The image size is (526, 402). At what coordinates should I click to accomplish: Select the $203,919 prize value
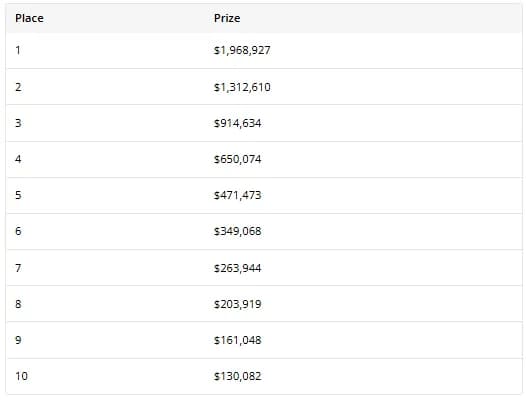tap(238, 304)
